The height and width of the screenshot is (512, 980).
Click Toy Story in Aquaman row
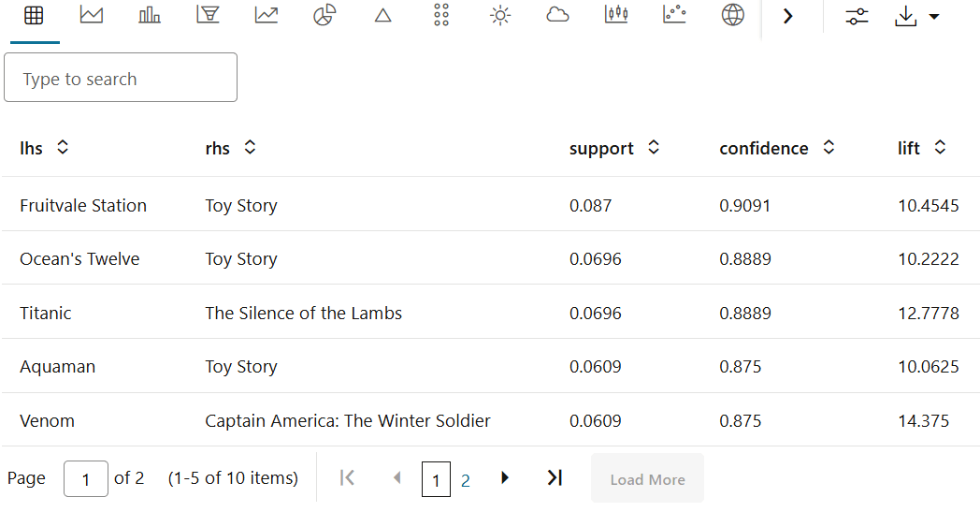point(241,367)
